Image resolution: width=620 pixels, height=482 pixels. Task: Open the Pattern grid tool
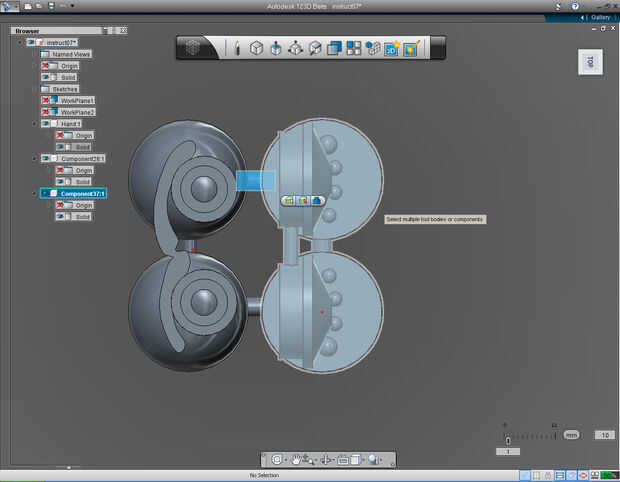353,48
